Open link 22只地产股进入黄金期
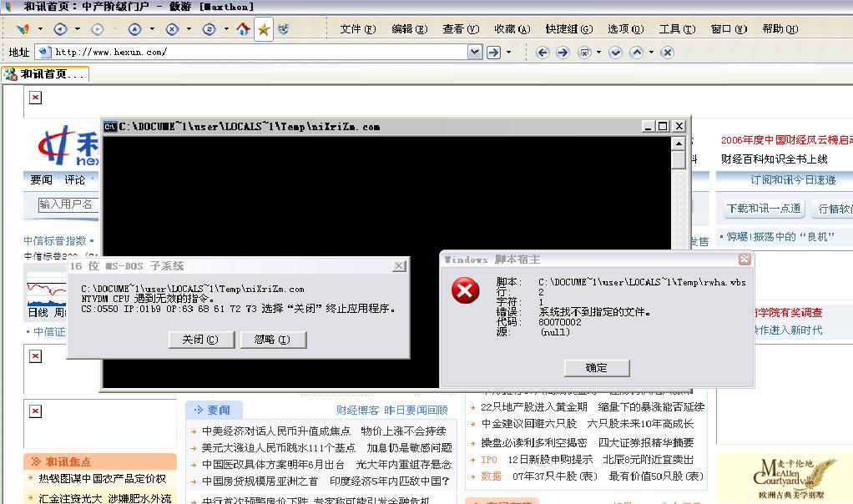 click(533, 406)
